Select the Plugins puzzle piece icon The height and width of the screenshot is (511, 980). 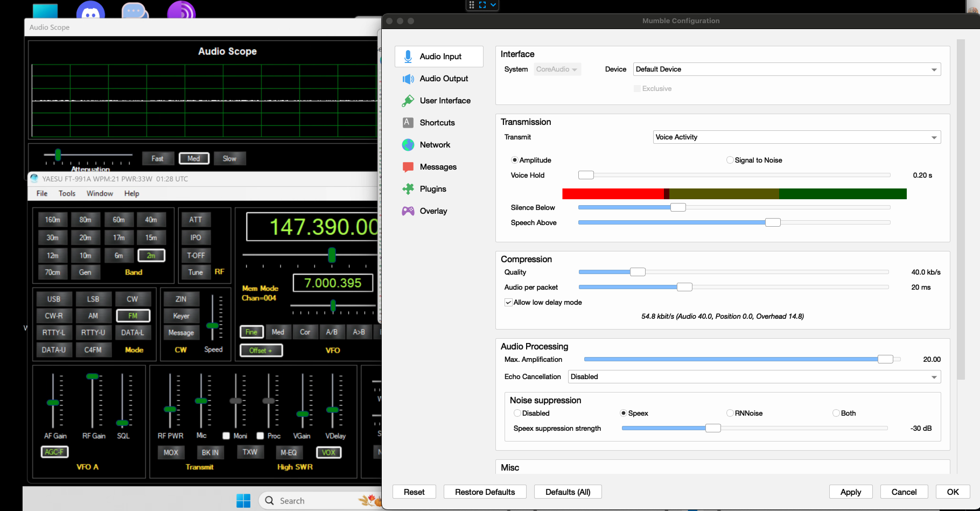pyautogui.click(x=408, y=189)
